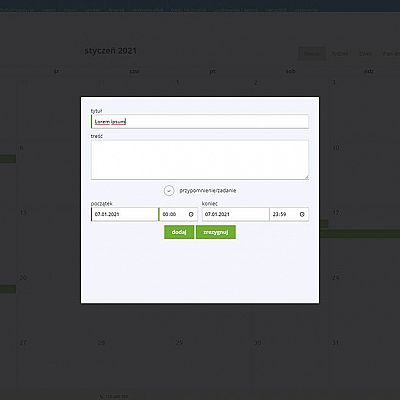400x400 pixels.
Task: Click the przypomnienie/zadanie label text
Action: pos(208,191)
